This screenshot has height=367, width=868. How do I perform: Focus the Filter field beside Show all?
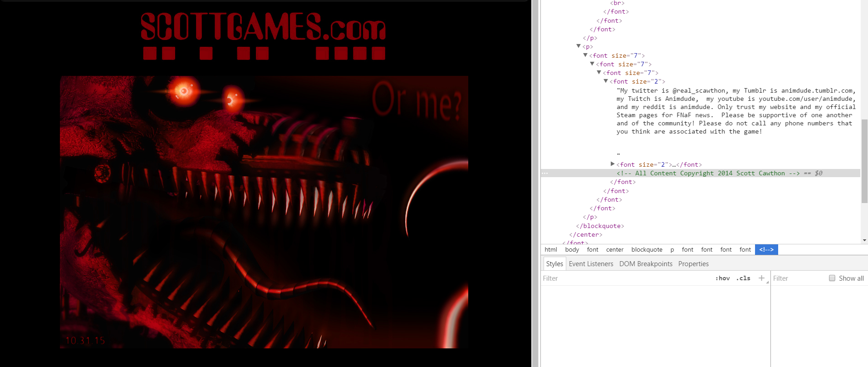[x=799, y=278]
